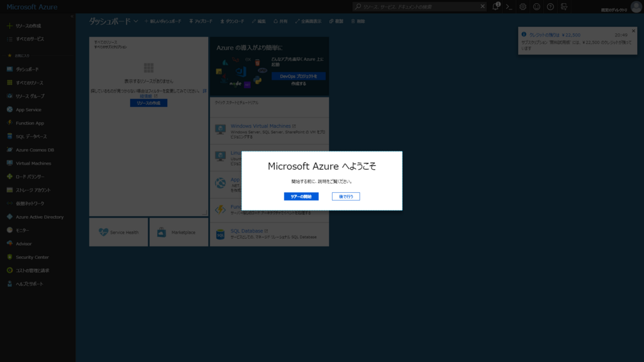The height and width of the screenshot is (362, 644).
Task: Click 全画面表示 in the dashboard toolbar
Action: 308,21
